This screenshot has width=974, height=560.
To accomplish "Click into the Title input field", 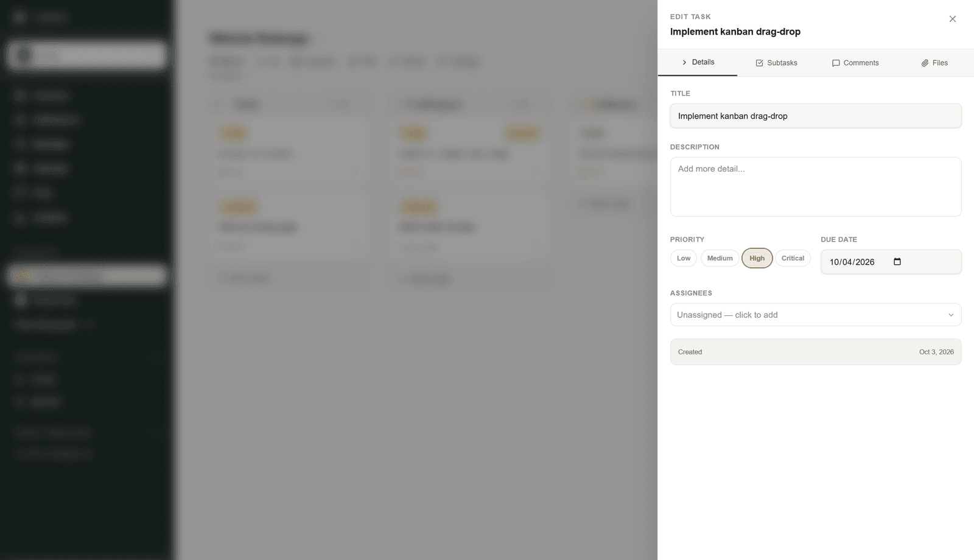I will (816, 116).
